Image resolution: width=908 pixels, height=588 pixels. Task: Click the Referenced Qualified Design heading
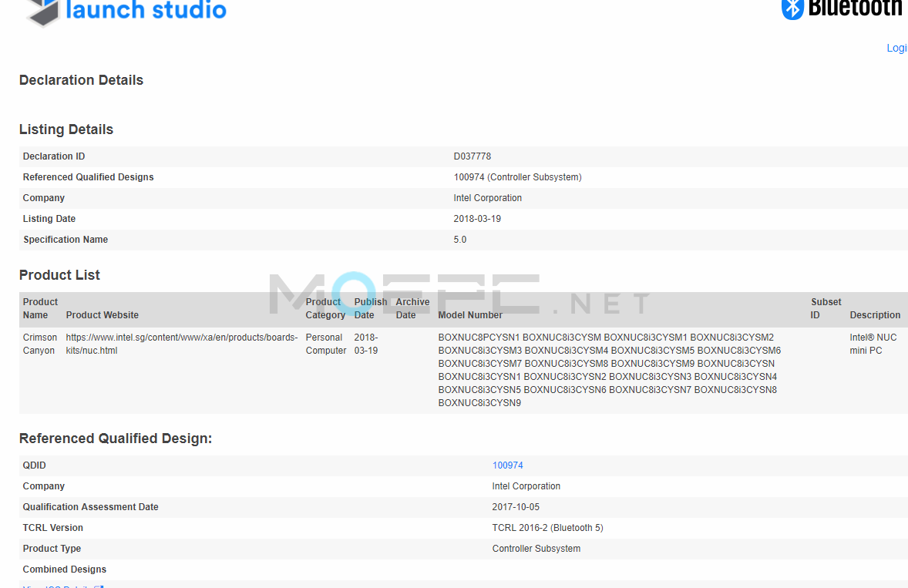[x=116, y=438]
